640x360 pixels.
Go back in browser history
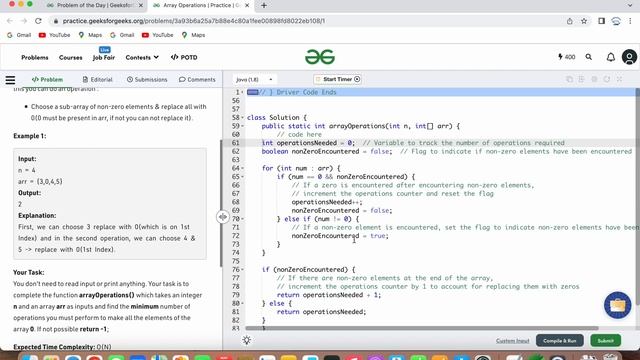click(10, 21)
